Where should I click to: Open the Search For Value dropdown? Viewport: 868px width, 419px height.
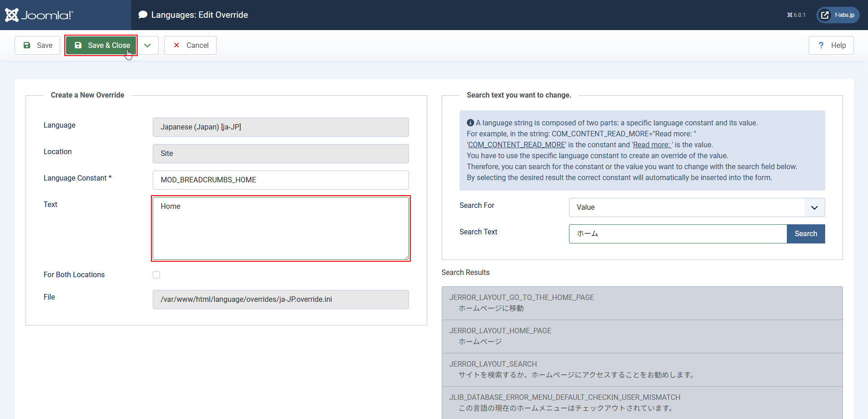point(697,207)
